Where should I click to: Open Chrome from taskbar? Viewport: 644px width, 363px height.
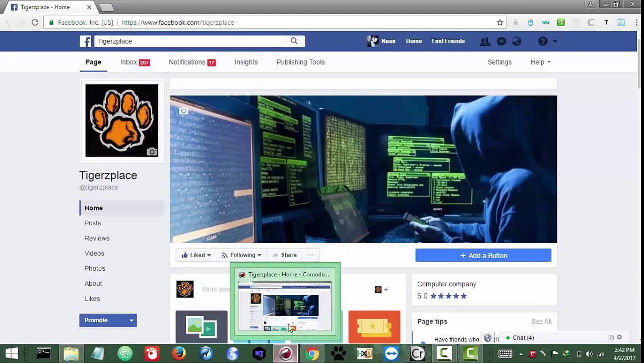coord(312,353)
